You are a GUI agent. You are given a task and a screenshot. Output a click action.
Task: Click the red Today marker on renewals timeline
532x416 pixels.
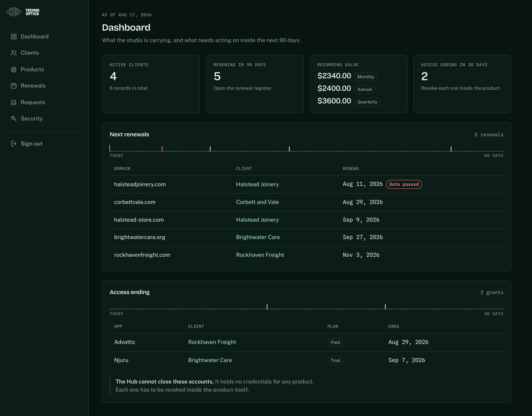click(110, 148)
